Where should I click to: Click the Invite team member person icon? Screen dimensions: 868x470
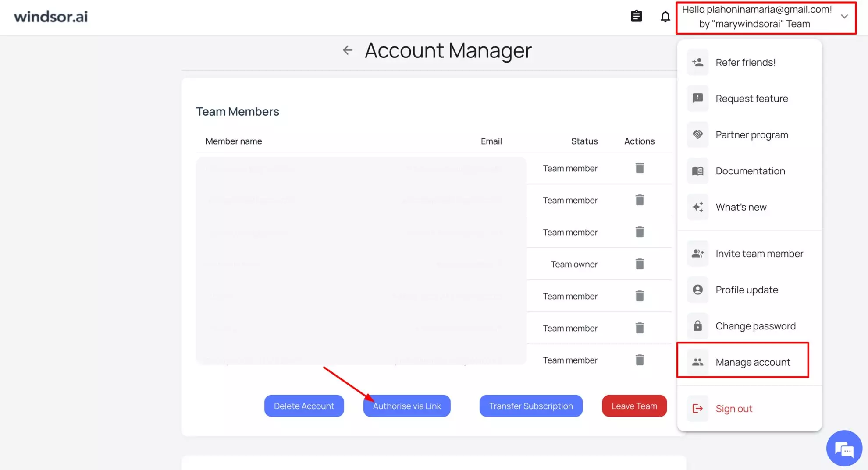tap(697, 253)
